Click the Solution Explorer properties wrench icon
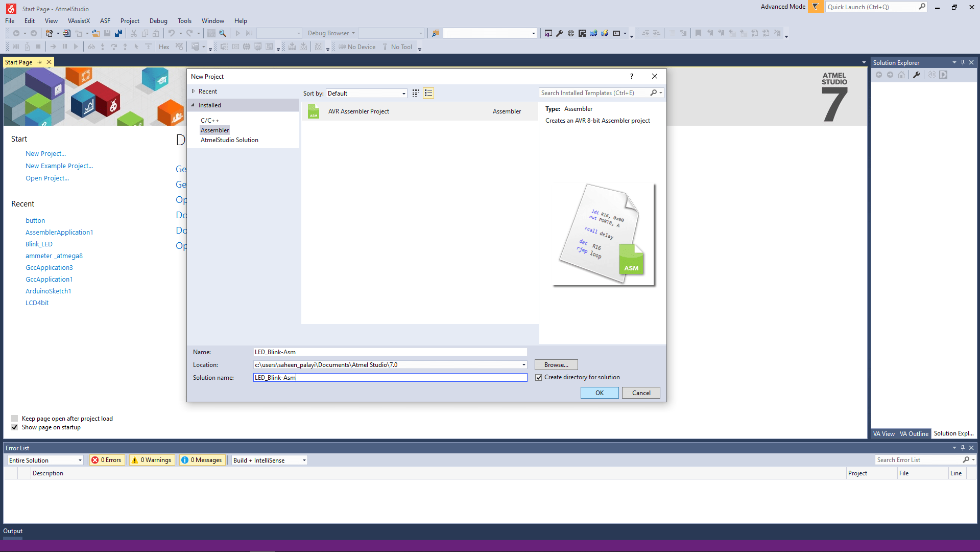 pyautogui.click(x=917, y=75)
